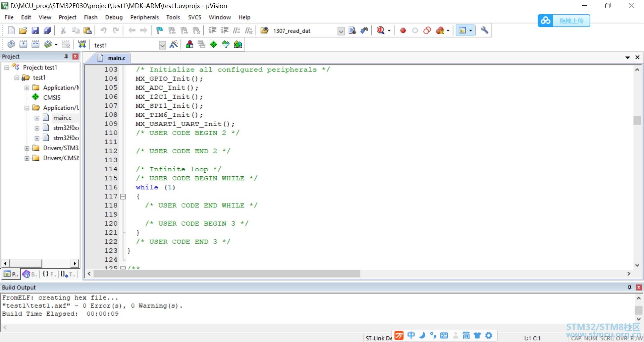Image resolution: width=644 pixels, height=342 pixels.
Task: Click the Project panel scroll right arrow
Action: 75,264
